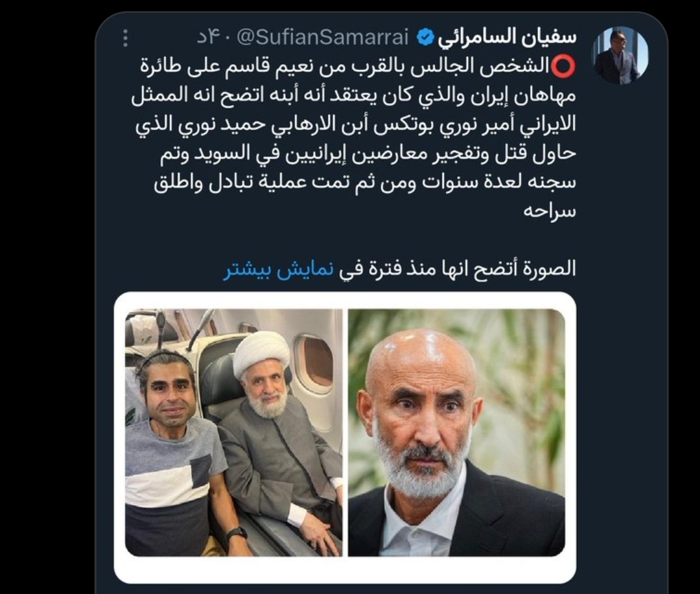Image resolution: width=700 pixels, height=594 pixels.
Task: Click the tweet's main Arabic paragraph
Action: [x=354, y=138]
